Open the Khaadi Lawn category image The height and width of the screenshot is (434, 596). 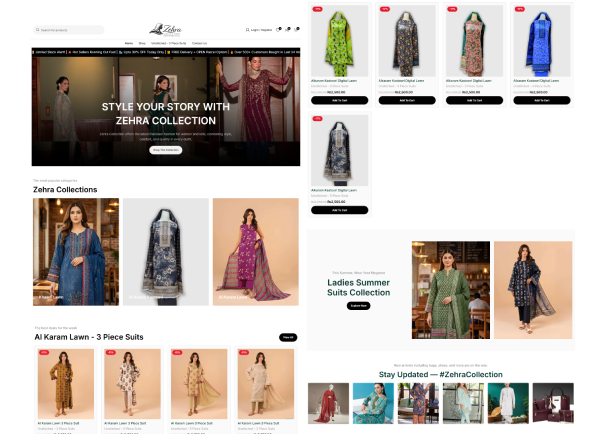pos(76,252)
